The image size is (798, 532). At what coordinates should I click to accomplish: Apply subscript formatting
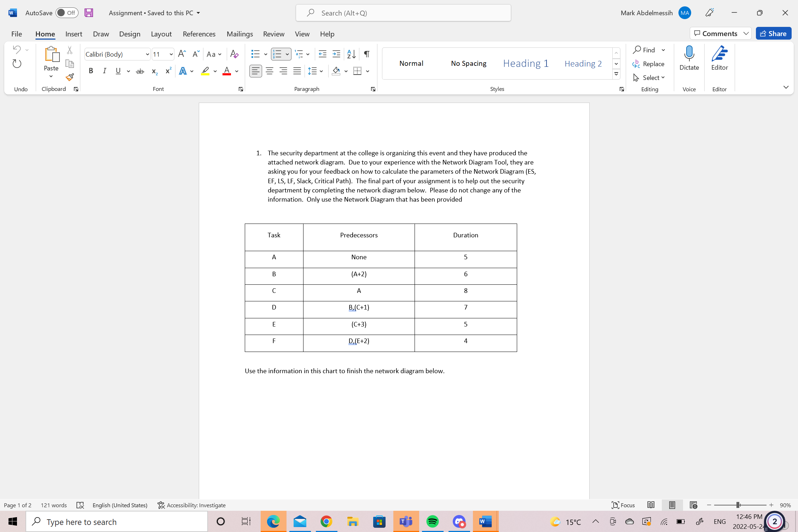pos(154,71)
